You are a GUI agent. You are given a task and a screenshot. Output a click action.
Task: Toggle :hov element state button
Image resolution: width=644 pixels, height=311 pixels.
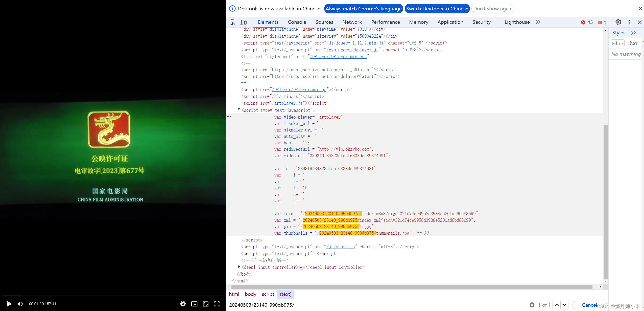pos(633,43)
